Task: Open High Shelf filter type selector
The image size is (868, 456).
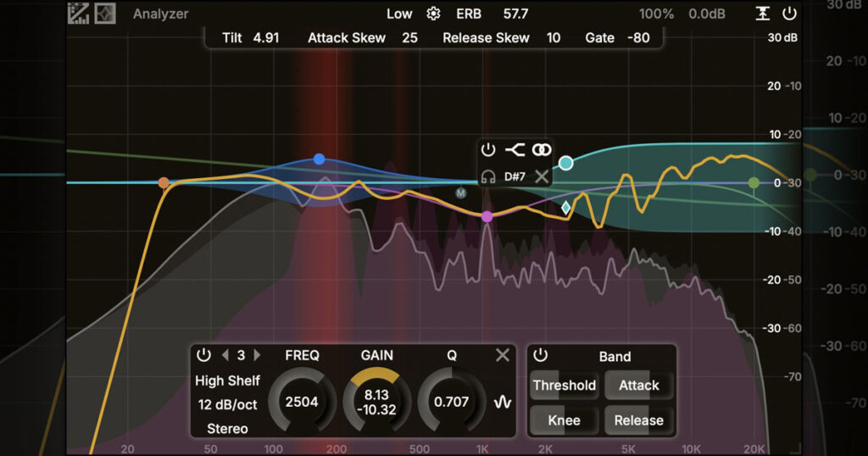Action: pos(227,381)
